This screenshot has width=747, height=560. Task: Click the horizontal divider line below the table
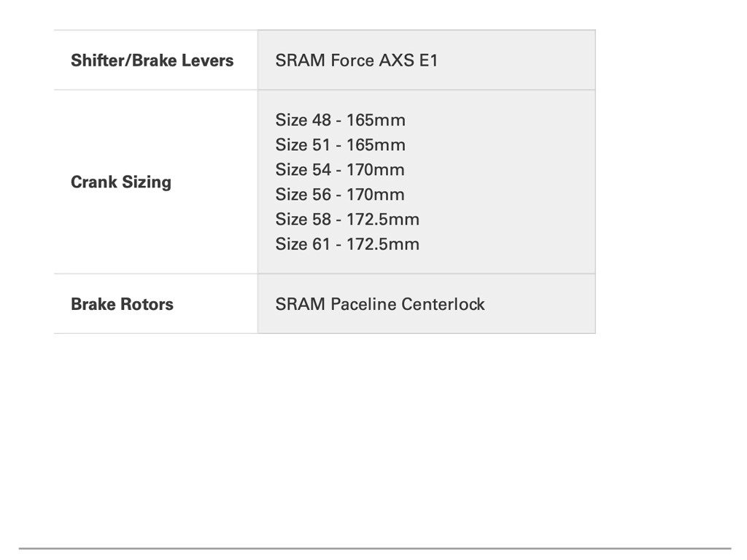click(x=374, y=548)
